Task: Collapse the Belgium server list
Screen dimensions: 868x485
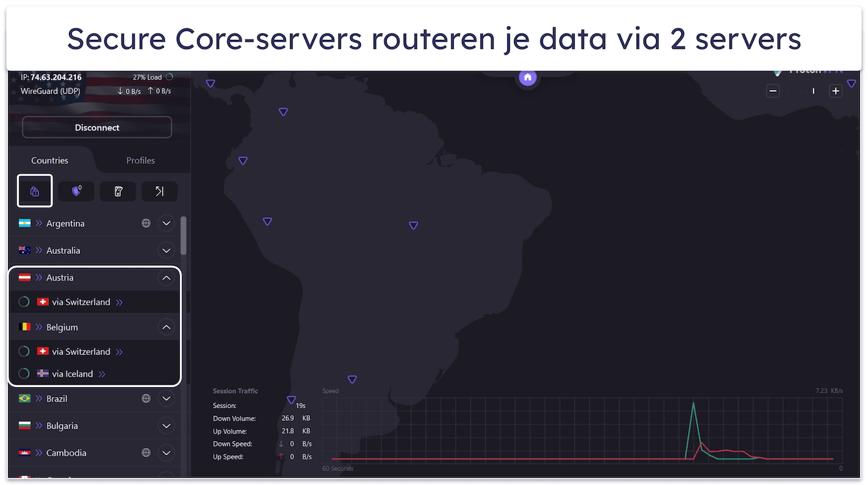Action: click(x=166, y=327)
